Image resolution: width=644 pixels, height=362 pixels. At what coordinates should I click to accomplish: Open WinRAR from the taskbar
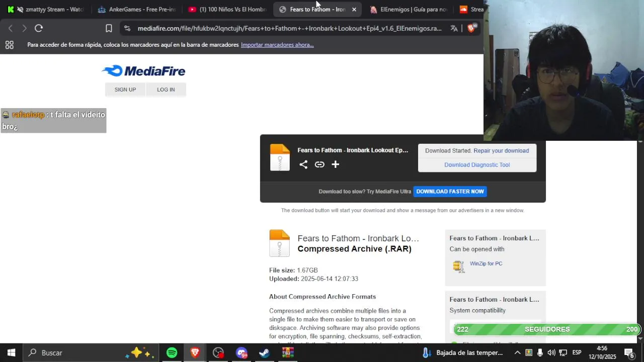point(288,352)
